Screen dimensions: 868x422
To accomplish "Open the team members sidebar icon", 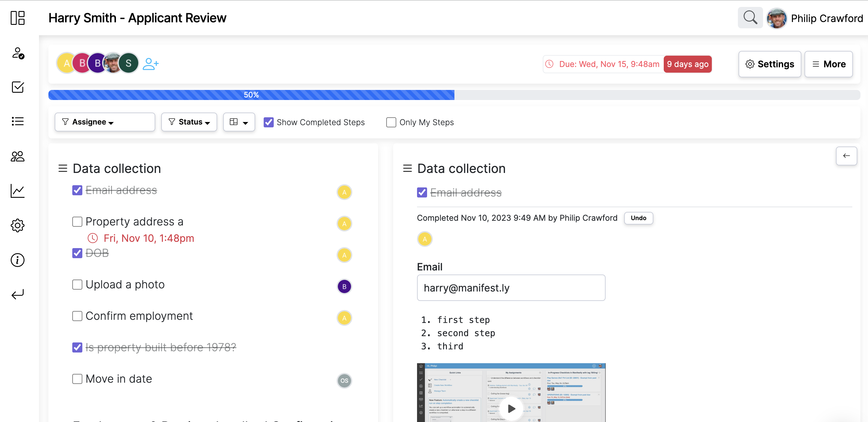I will (18, 156).
